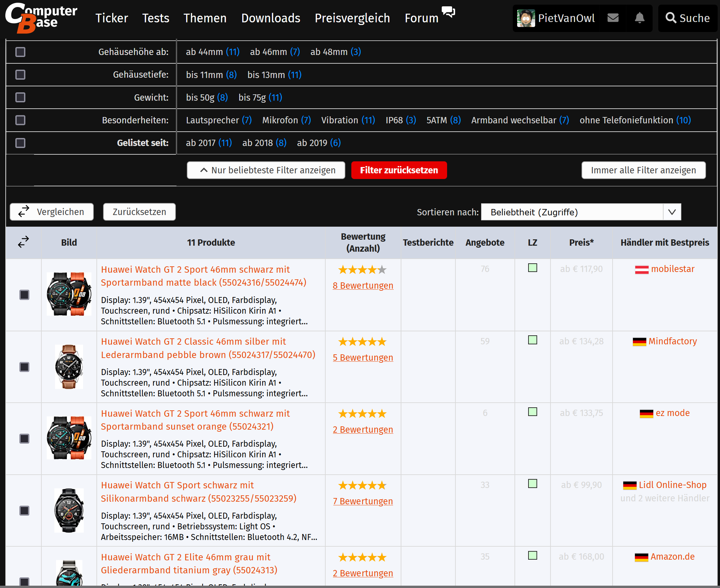Click the Austrian flag next to mobilestar
This screenshot has width=720, height=588.
641,269
